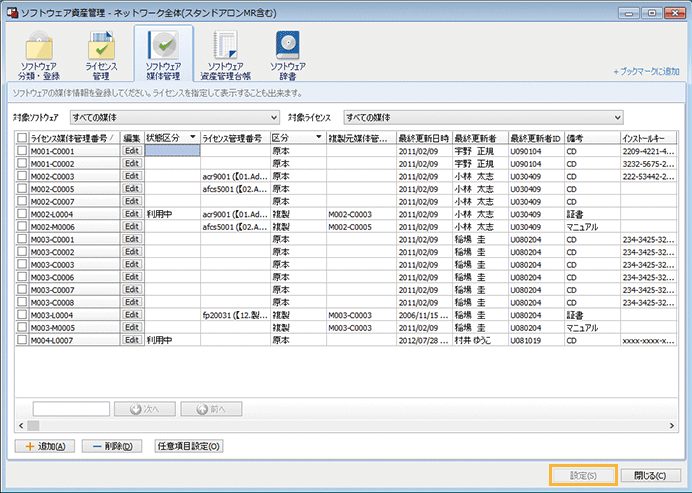The image size is (692, 493).
Task: Check the box for row M001-C0001
Action: click(22, 151)
